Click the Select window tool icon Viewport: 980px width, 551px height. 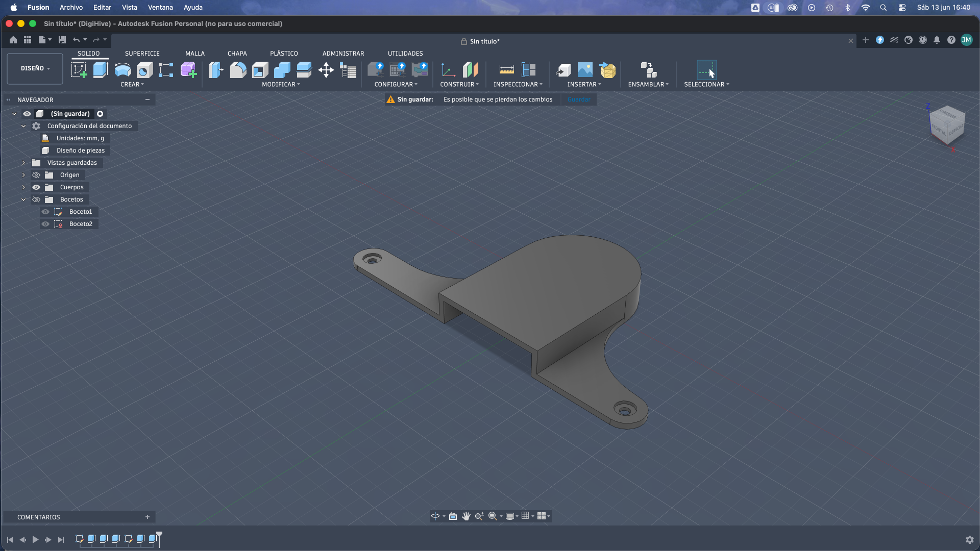coord(707,70)
